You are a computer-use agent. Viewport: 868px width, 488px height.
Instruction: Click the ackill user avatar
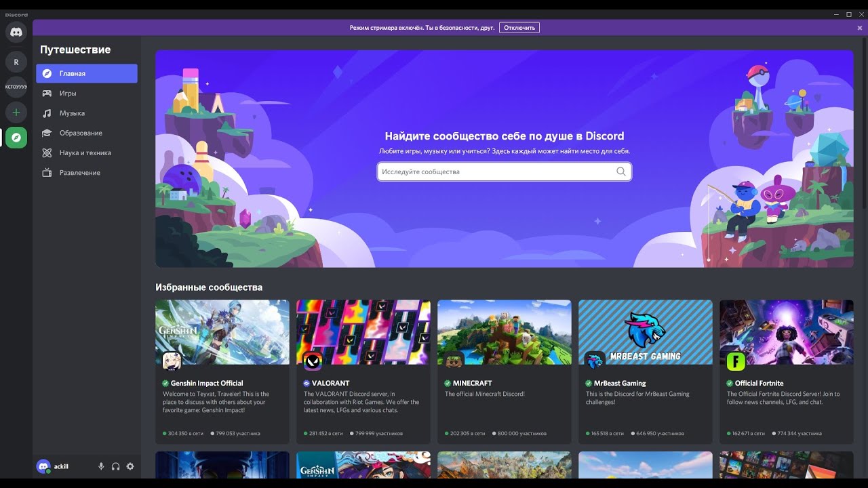[43, 466]
